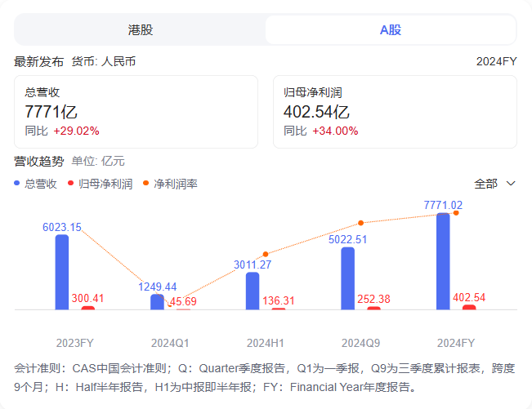This screenshot has height=409, width=532.
Task: Select the 2023FY blue revenue bar
Action: (x=62, y=272)
